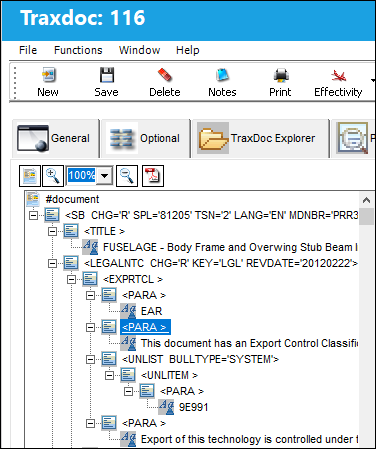The height and width of the screenshot is (449, 376).
Task: Select the '<UNLITEM >' tree row
Action: [x=169, y=375]
